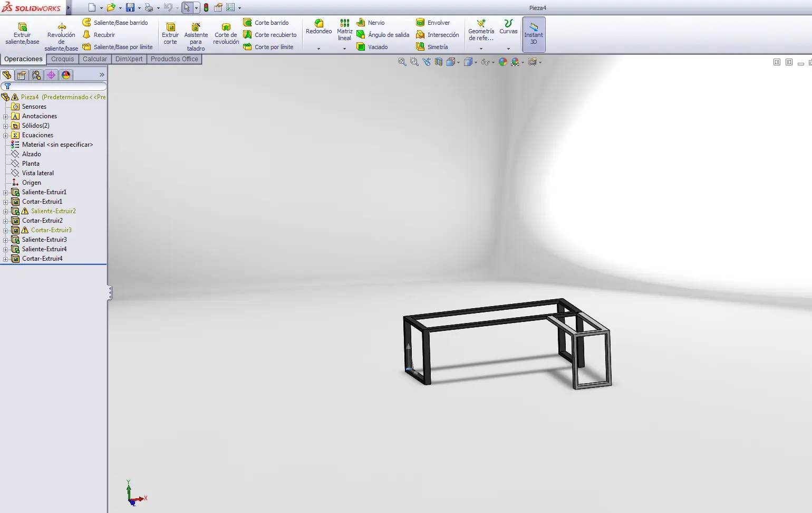Select Corte de revolución

tap(226, 34)
